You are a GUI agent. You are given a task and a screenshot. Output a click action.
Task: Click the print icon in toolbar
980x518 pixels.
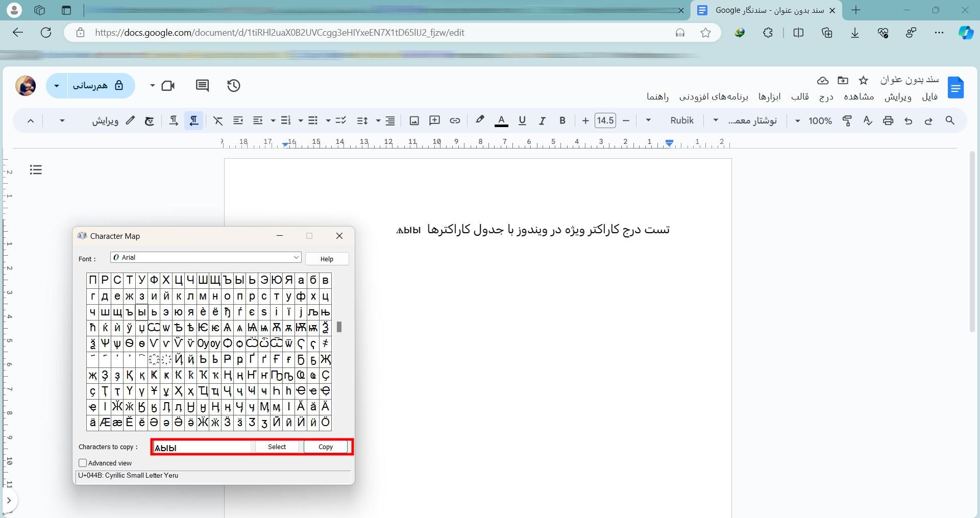coord(888,121)
